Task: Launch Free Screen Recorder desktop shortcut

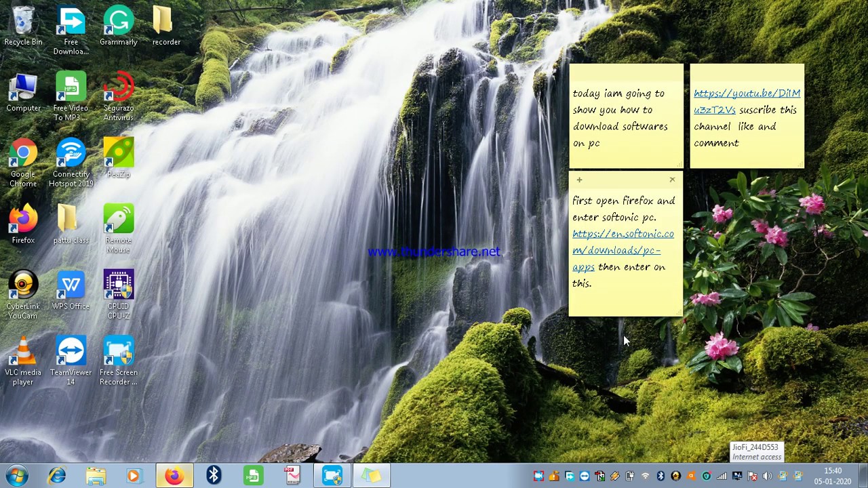Action: pyautogui.click(x=119, y=361)
